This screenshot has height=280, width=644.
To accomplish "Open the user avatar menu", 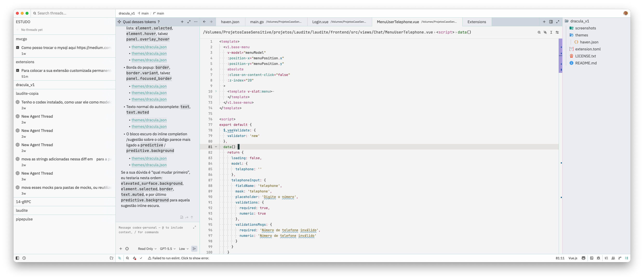I will pos(626,13).
